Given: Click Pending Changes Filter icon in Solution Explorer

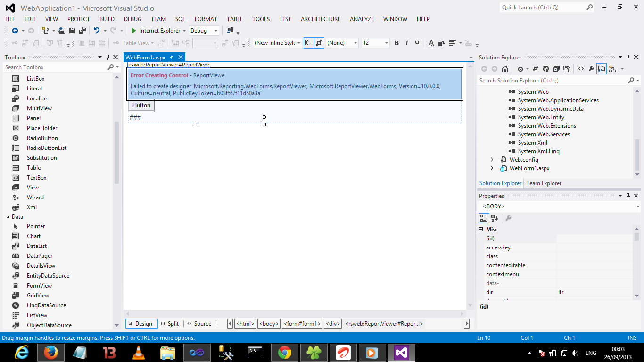Looking at the screenshot, I should (x=520, y=69).
